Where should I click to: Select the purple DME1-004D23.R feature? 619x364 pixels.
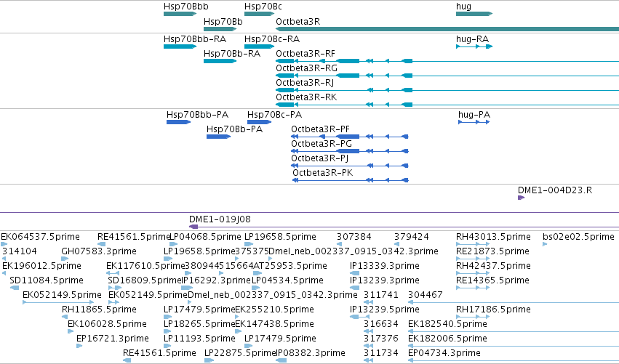[x=521, y=198]
